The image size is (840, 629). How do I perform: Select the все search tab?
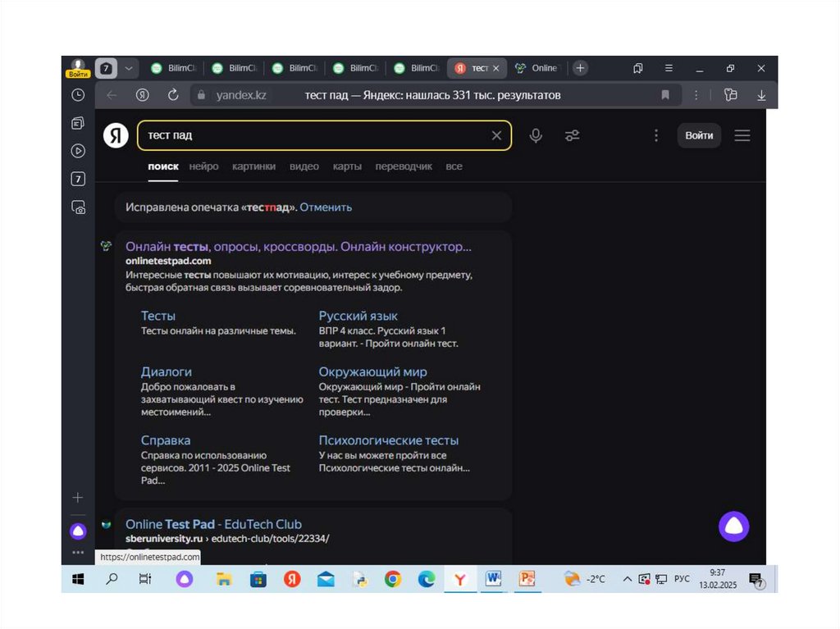click(x=454, y=166)
